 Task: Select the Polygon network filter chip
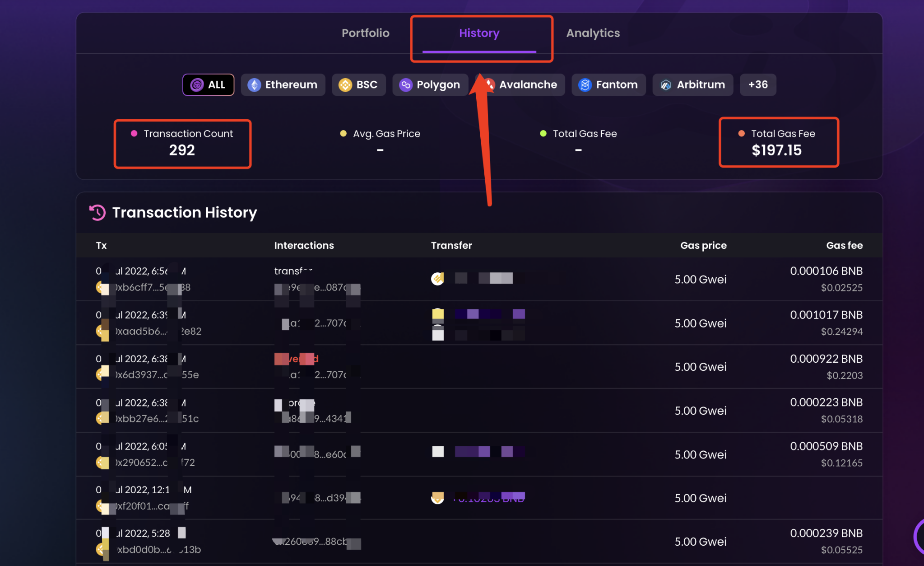click(430, 85)
